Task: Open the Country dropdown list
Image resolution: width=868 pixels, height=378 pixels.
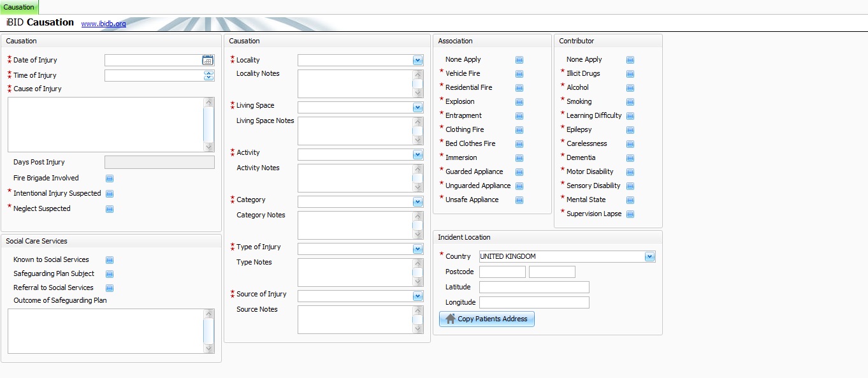Action: pos(649,257)
